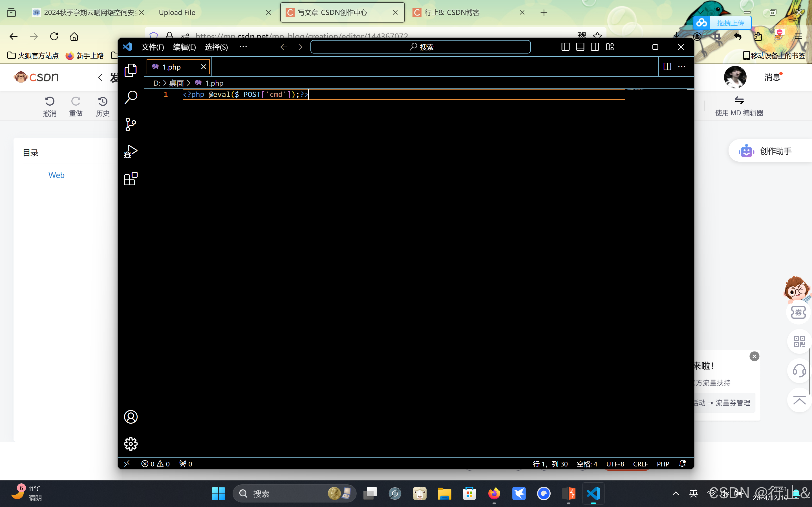Change the CRLF end of line sequence

pyautogui.click(x=640, y=464)
